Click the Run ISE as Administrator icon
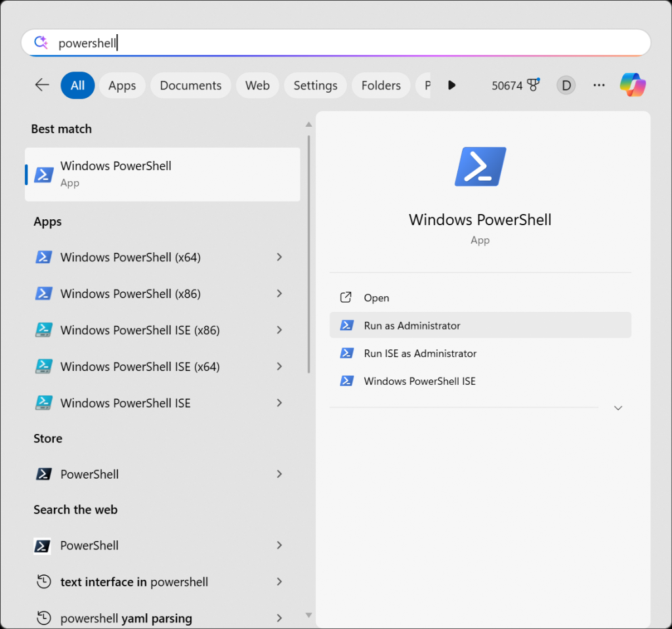Image resolution: width=672 pixels, height=629 pixels. pyautogui.click(x=346, y=353)
